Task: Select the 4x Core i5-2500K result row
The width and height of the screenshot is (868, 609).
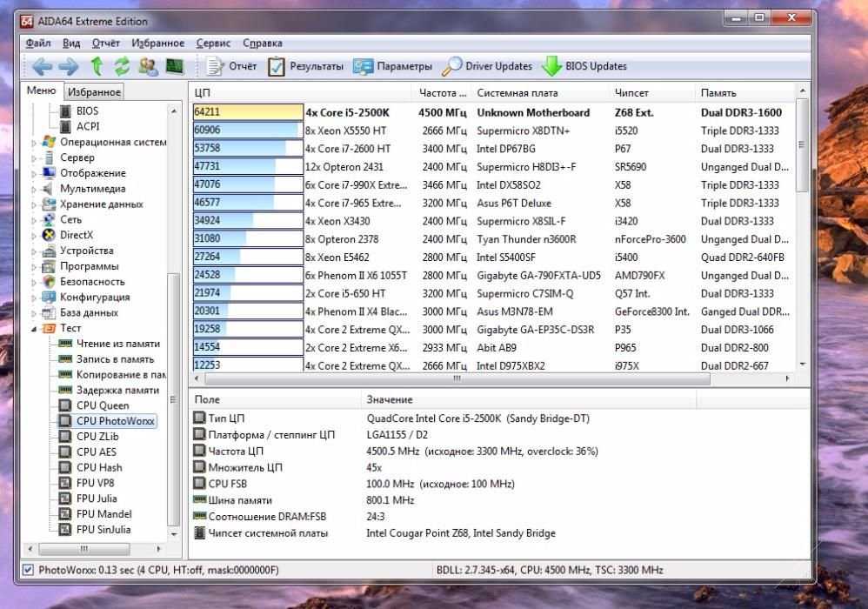Action: pyautogui.click(x=492, y=112)
